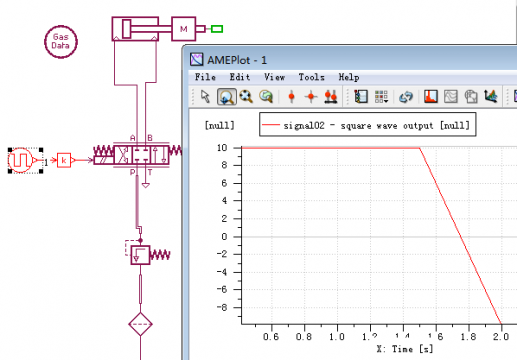Open the View menu in AMEPlot
The image size is (517, 360).
(x=274, y=77)
